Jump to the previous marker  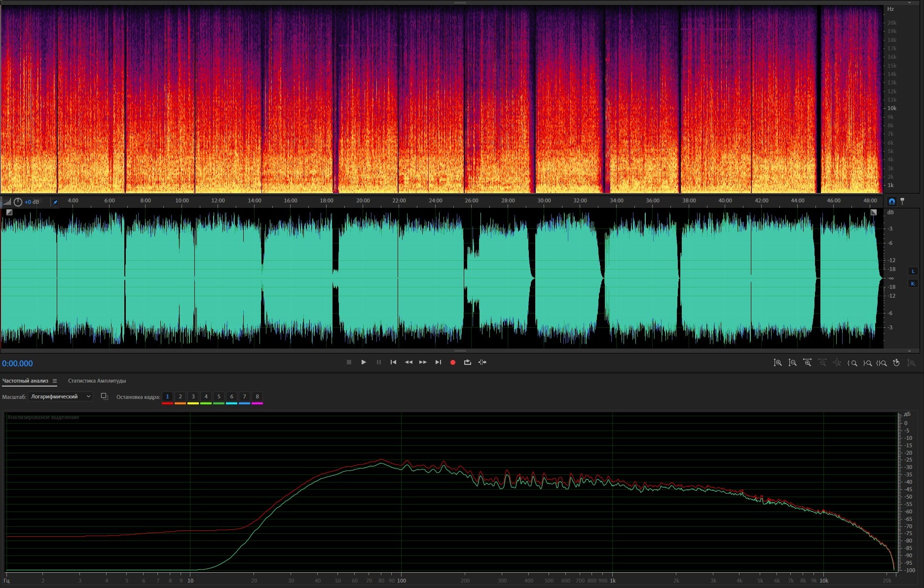[x=393, y=362]
